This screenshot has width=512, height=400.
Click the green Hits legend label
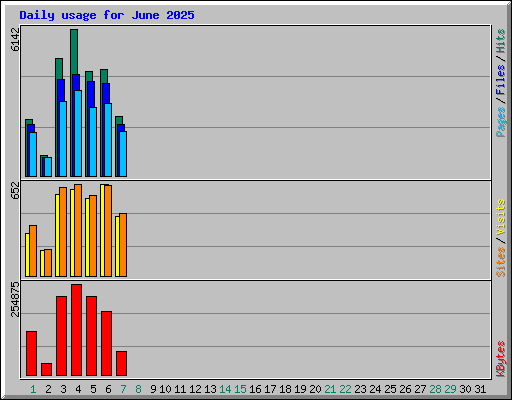coord(500,41)
